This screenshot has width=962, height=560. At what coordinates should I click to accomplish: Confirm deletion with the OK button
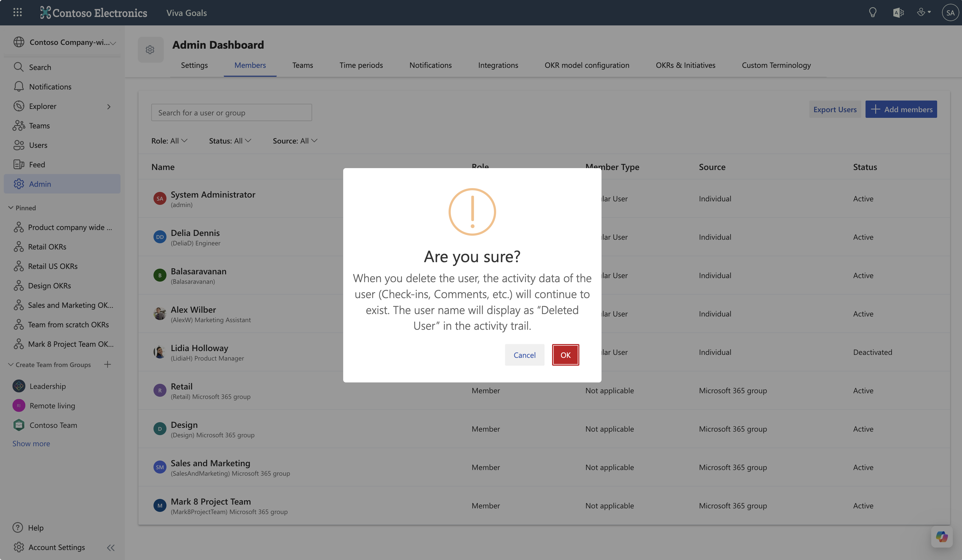point(565,355)
